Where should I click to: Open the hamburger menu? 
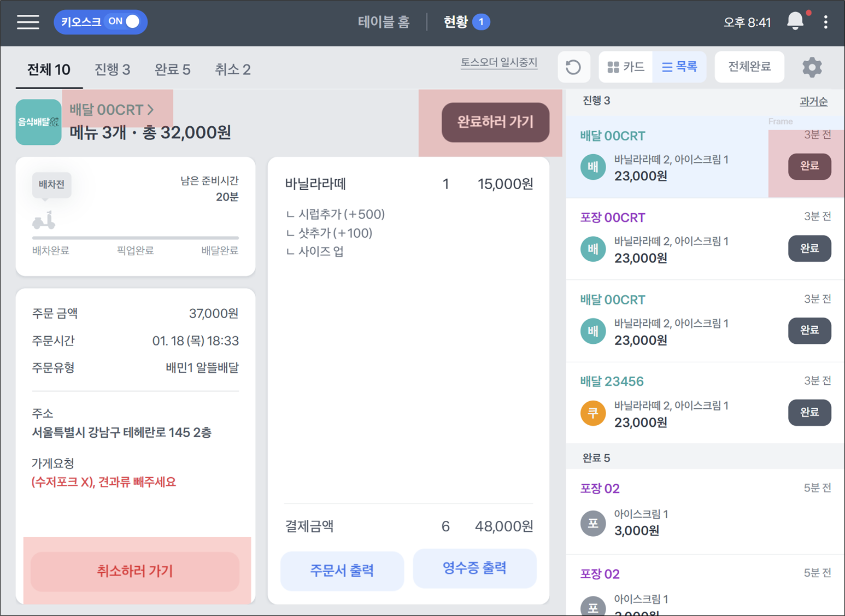[x=28, y=22]
